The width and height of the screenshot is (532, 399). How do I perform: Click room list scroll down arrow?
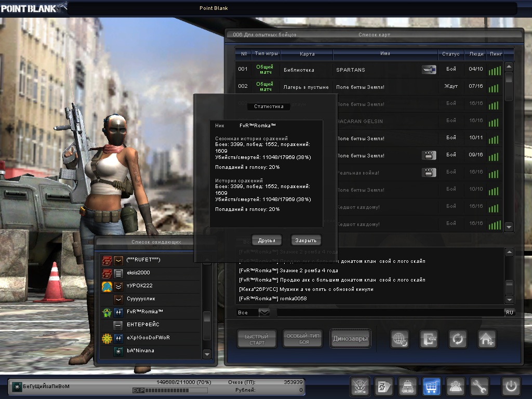[509, 227]
